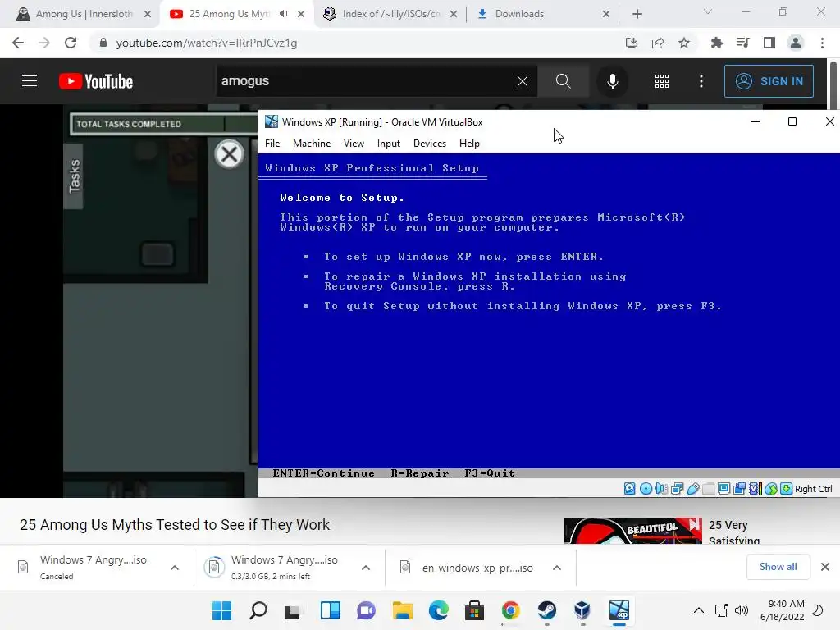This screenshot has height=630, width=840.
Task: Click the YouTube logo
Action: (x=96, y=81)
